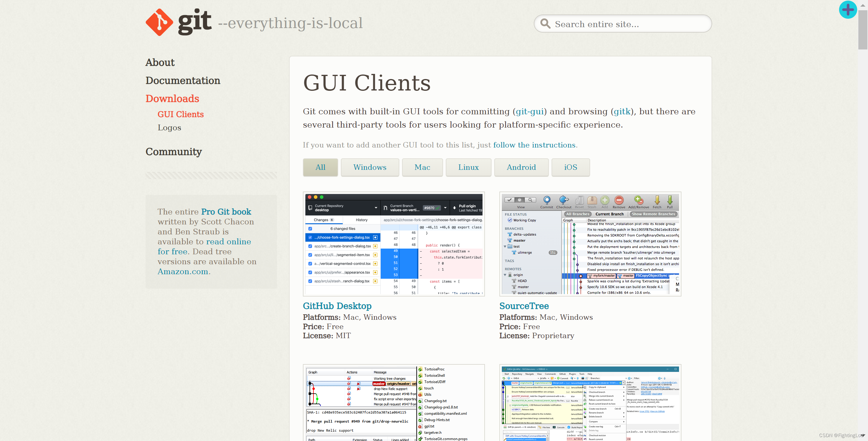Select GUI Clients in the sidebar
Viewport: 868px width, 441px height.
pos(181,114)
